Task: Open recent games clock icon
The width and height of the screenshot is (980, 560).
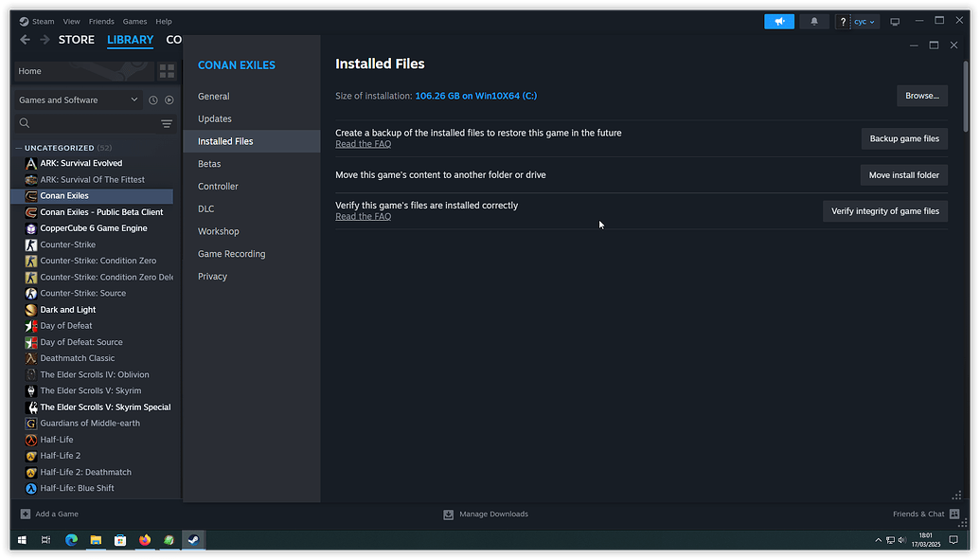Action: coord(152,99)
